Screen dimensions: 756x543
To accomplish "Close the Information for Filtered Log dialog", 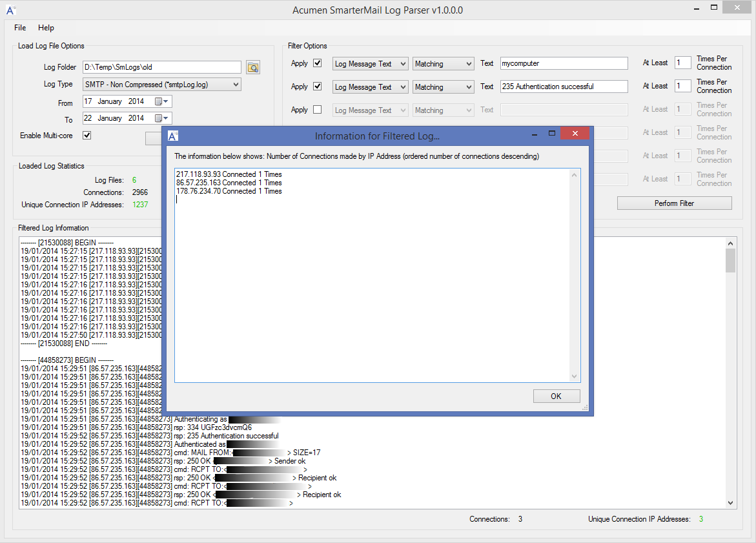I will click(575, 134).
